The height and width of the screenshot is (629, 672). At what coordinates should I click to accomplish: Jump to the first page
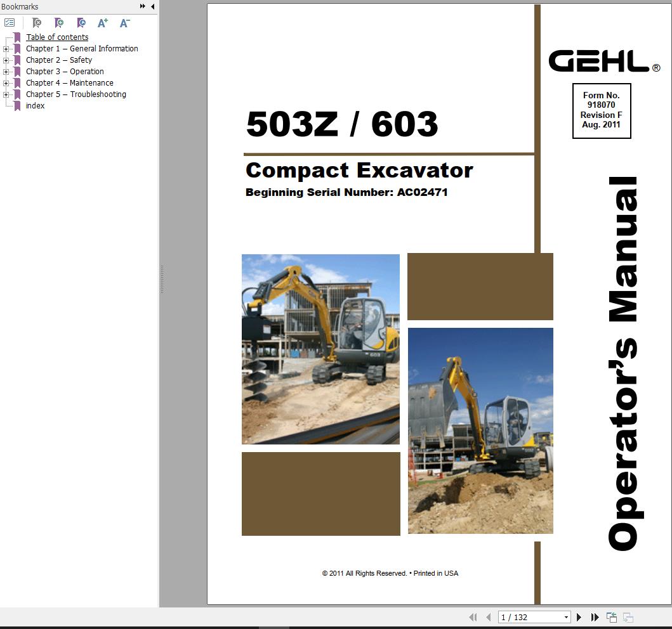(x=473, y=616)
